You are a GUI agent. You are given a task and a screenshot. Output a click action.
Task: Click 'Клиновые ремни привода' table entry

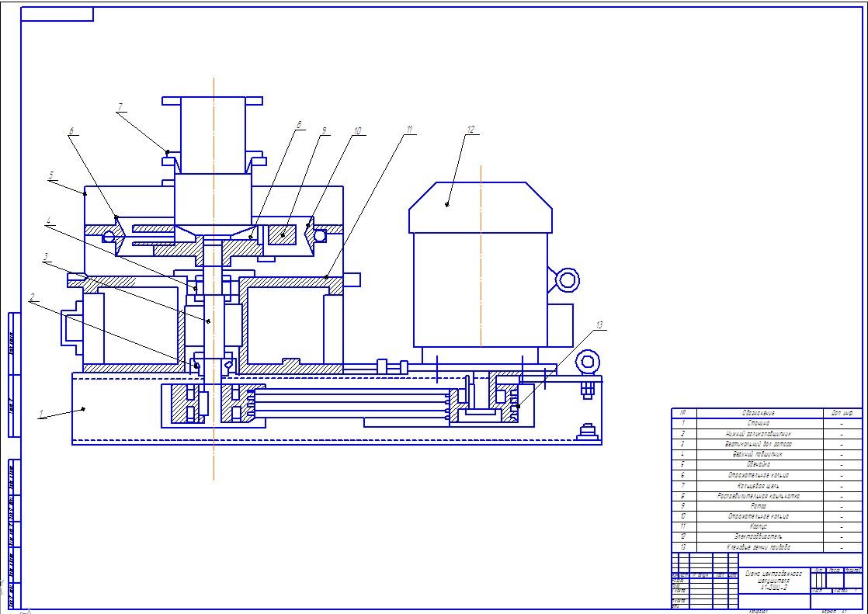click(759, 546)
